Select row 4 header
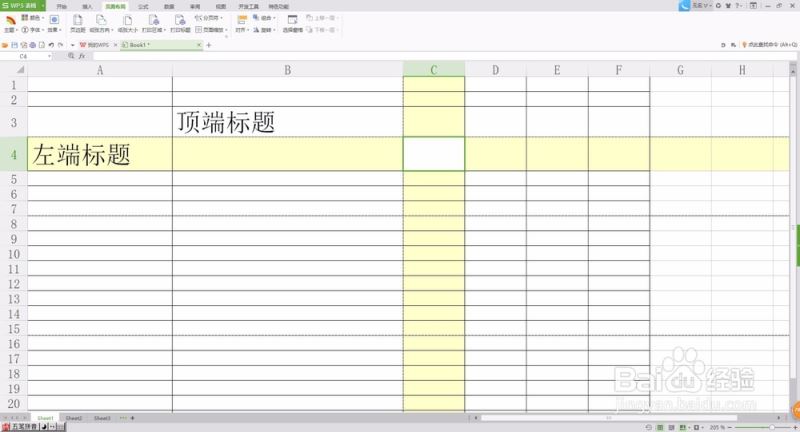The image size is (800, 432). (x=14, y=154)
